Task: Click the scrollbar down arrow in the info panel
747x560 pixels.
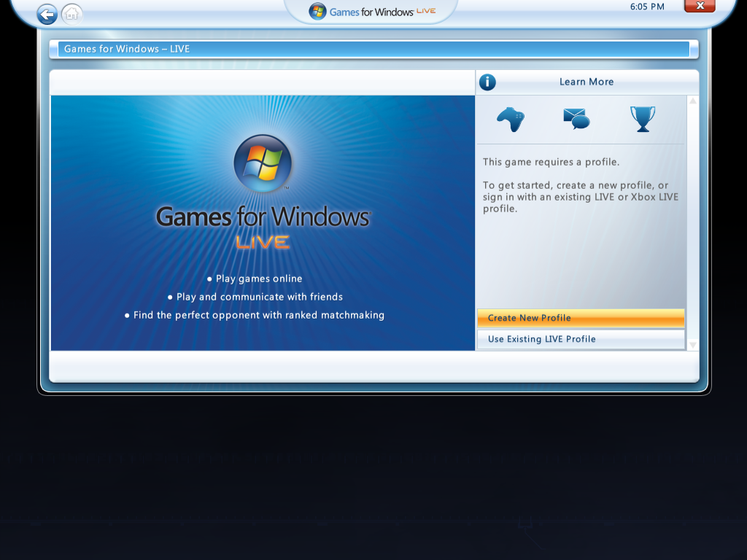Action: [x=693, y=345]
